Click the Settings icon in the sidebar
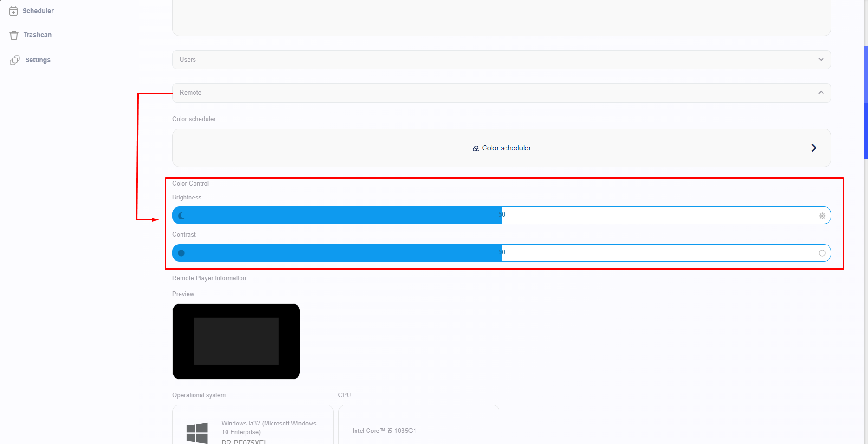 point(15,60)
